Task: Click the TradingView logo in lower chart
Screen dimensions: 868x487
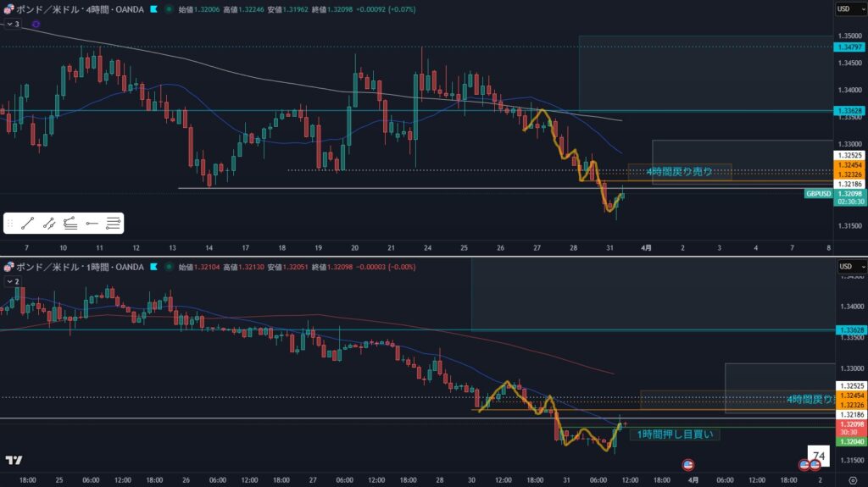Action: (x=14, y=460)
